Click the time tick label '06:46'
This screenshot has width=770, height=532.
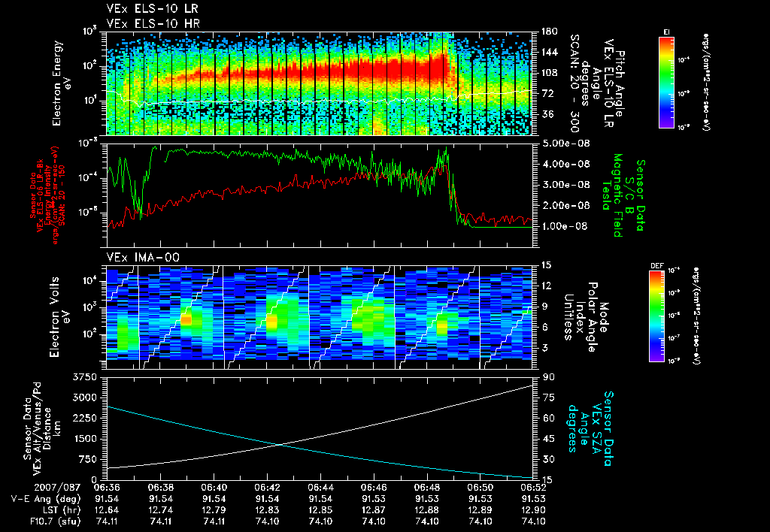click(374, 488)
